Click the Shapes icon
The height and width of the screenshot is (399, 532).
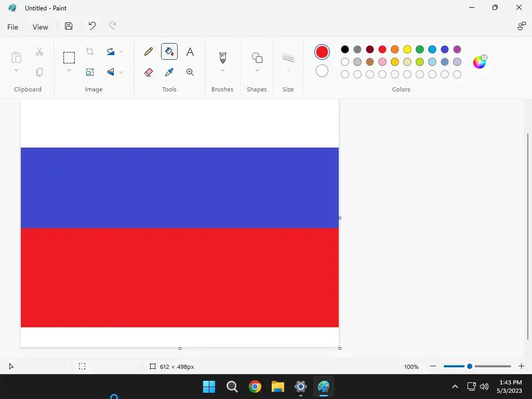point(257,58)
